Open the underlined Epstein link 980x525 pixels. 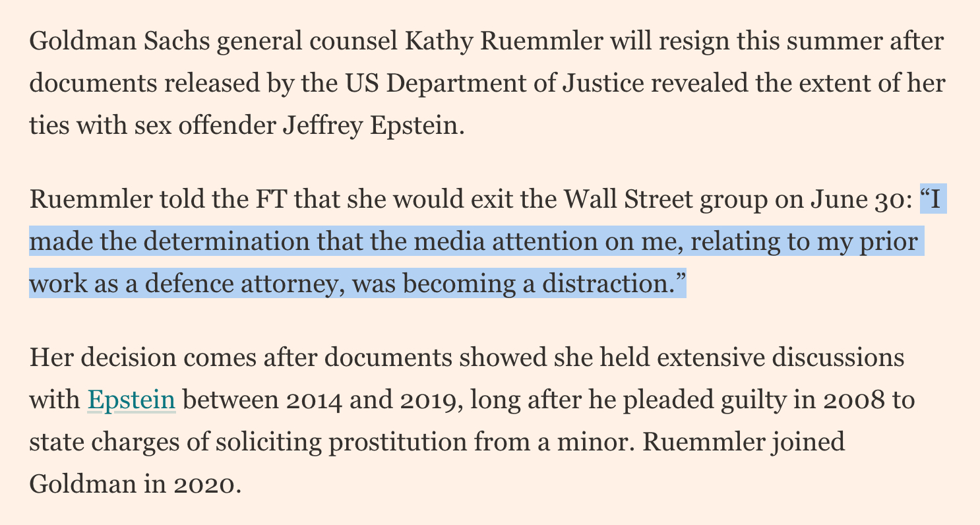(131, 400)
